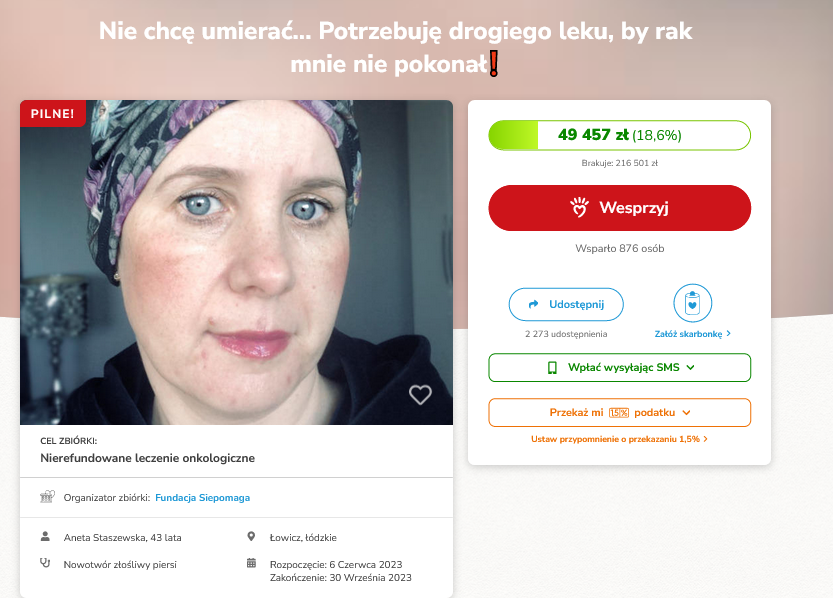Click the red Wesprzyj donate button
The image size is (833, 598).
[x=619, y=208]
